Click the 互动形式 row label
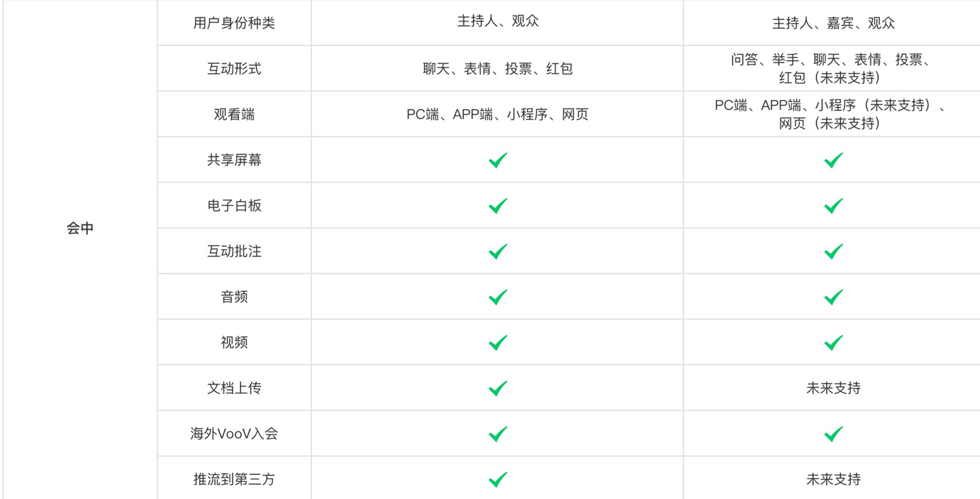Viewport: 980px width, 499px height. [234, 68]
